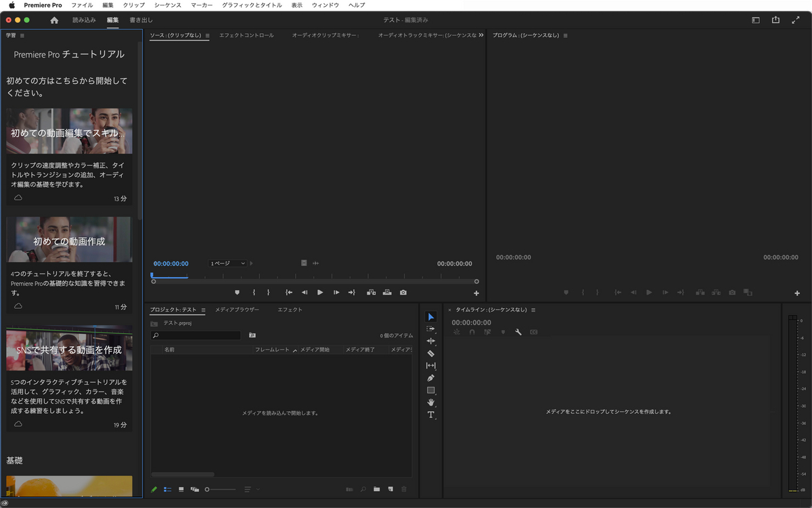Toggle project writable pencil icon
Screen dimensions: 812x508
tap(154, 489)
